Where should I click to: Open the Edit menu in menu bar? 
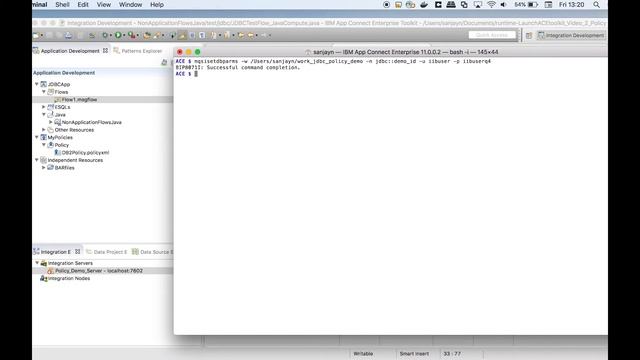83,5
